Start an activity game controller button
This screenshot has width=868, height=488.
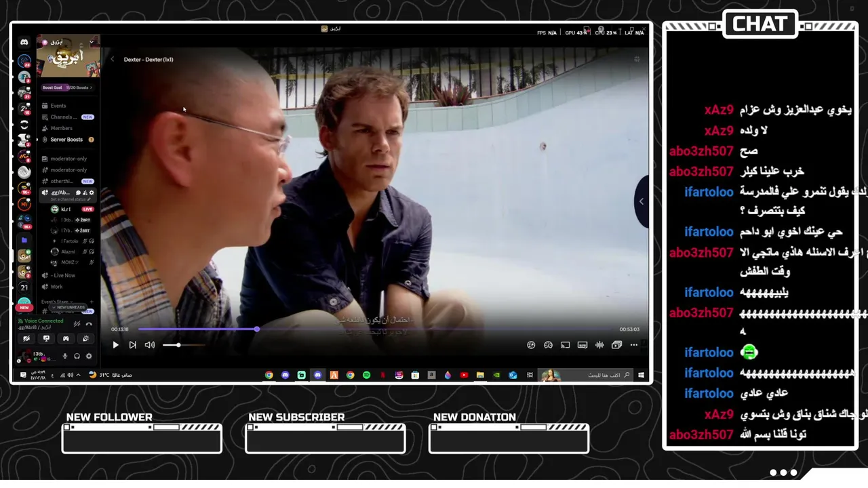click(66, 338)
